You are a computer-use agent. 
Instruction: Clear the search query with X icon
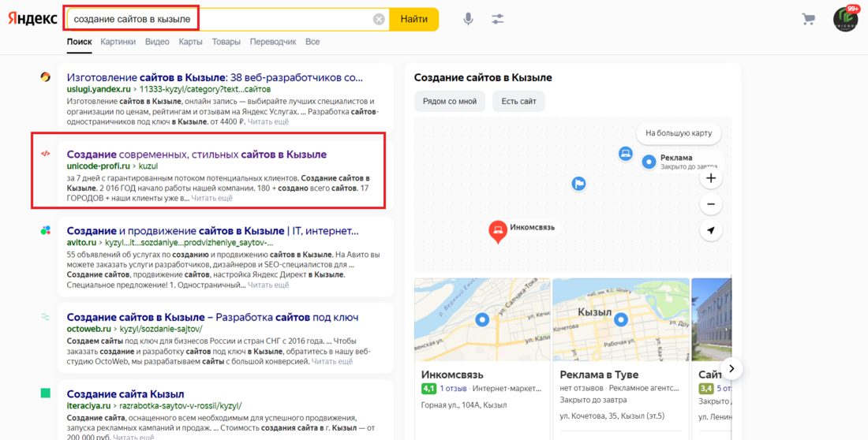point(379,20)
